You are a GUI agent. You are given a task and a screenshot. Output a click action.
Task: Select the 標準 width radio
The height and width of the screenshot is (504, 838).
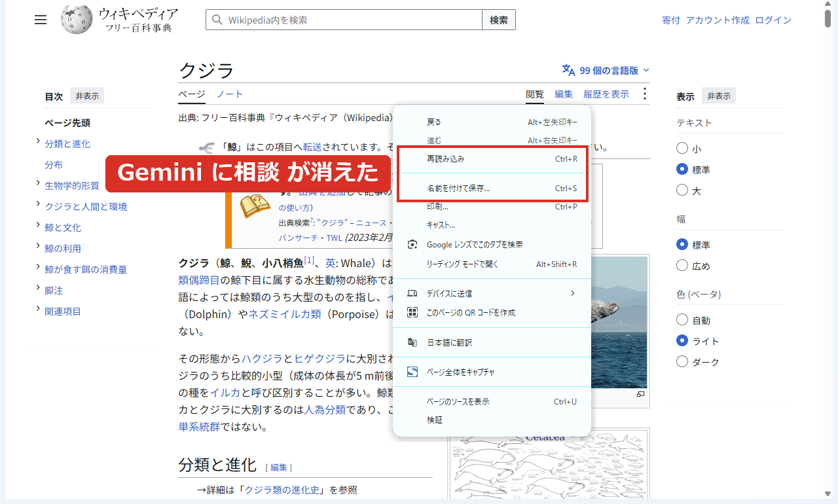tap(682, 245)
